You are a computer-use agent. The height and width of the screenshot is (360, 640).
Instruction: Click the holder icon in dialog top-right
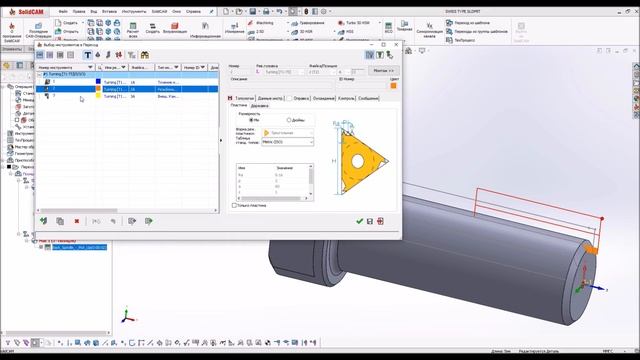380,55
